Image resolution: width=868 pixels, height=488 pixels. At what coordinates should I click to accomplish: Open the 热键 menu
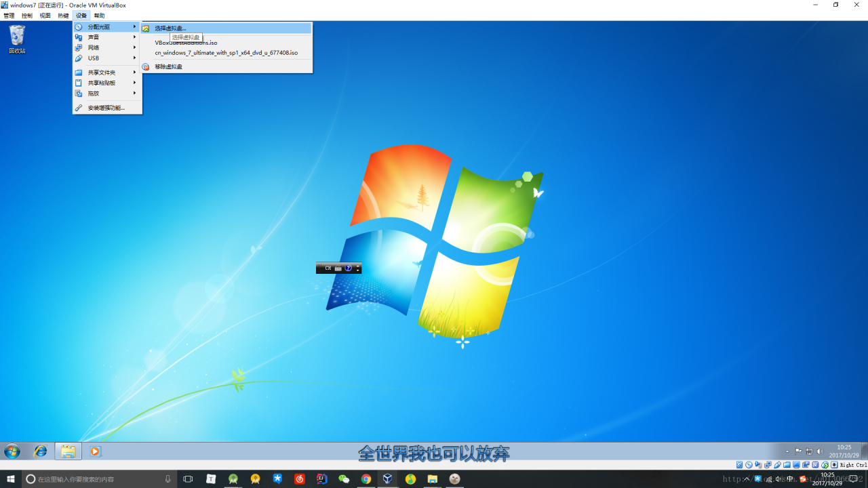coord(63,16)
